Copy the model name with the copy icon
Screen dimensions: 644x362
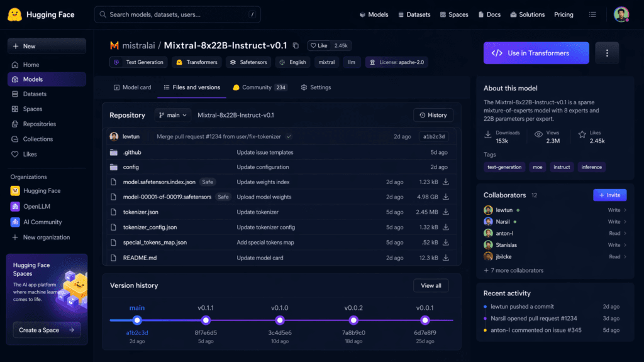pos(296,45)
